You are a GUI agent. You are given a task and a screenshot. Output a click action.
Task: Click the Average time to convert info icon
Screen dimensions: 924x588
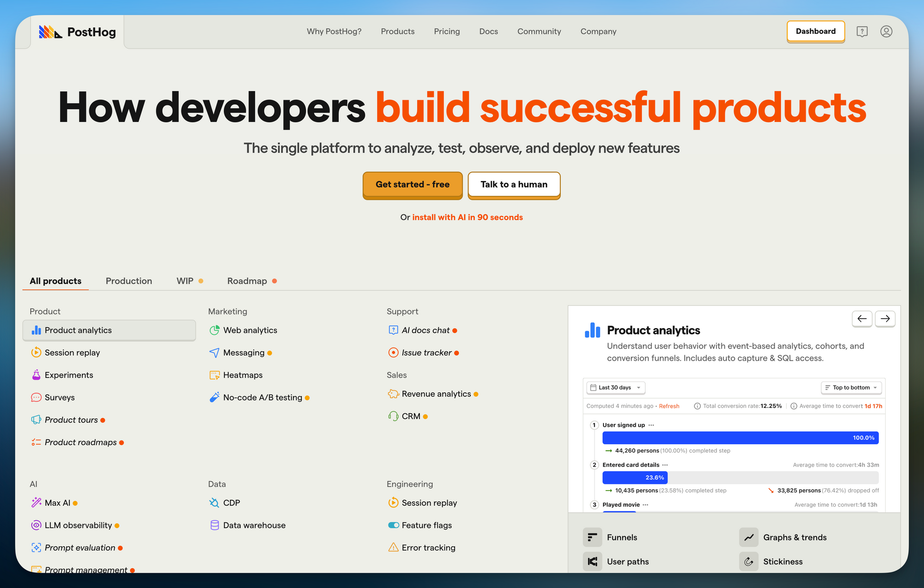[x=794, y=406]
